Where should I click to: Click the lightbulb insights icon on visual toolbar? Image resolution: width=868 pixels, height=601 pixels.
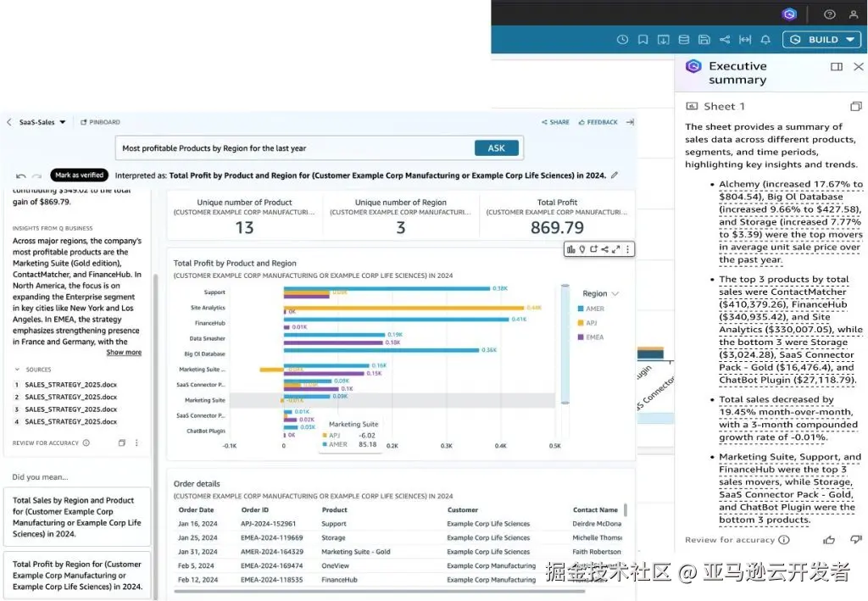click(x=582, y=249)
